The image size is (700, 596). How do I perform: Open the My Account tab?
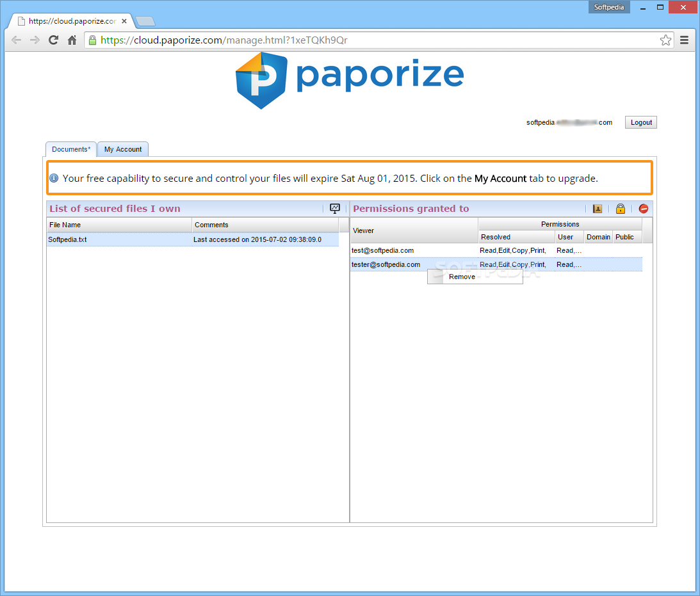click(x=123, y=149)
